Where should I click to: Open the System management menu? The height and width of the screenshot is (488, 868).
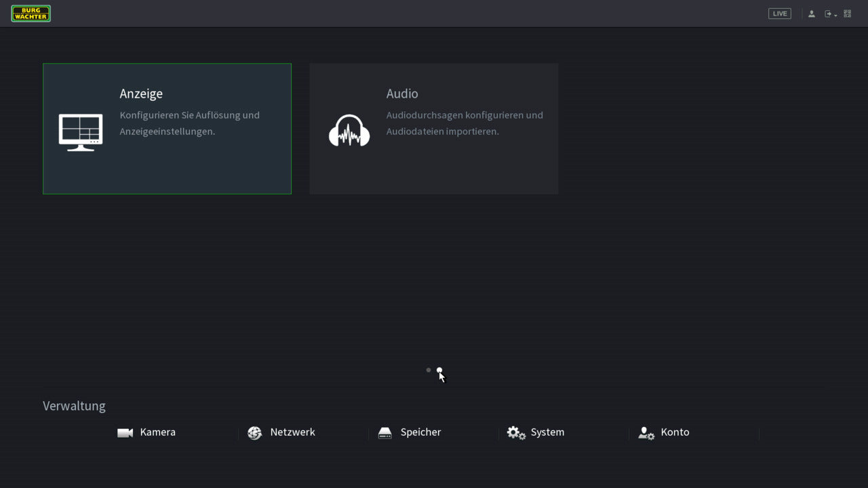pos(547,432)
